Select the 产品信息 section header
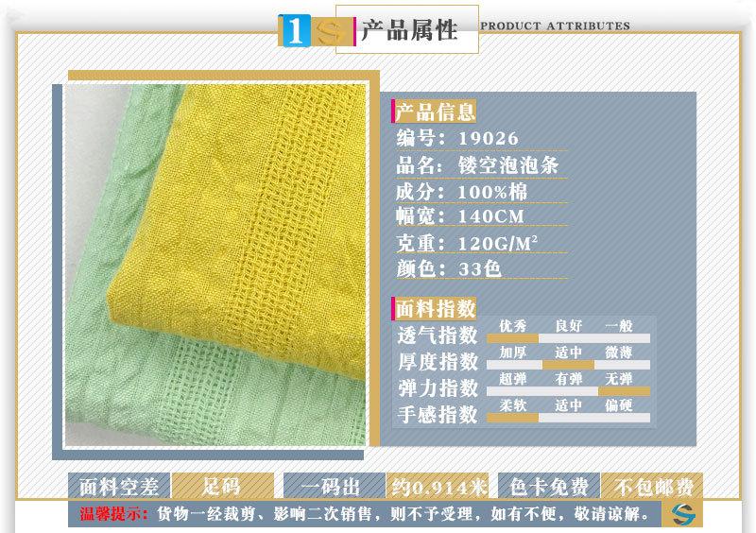This screenshot has width=756, height=533. click(435, 112)
